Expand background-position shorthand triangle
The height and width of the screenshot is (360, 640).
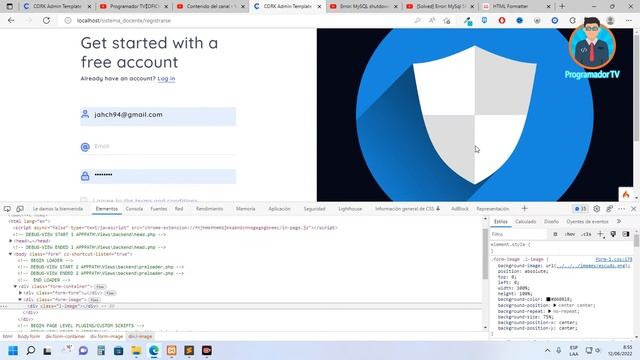click(554, 305)
